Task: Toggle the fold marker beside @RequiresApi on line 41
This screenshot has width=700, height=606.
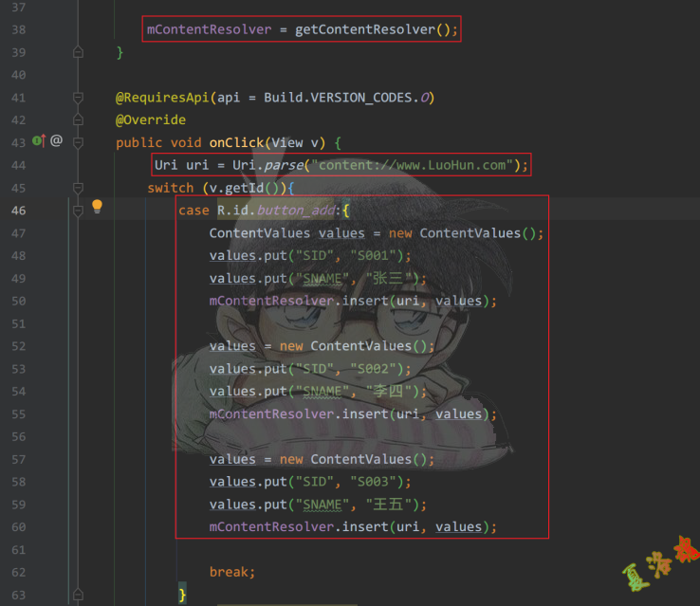Action: [79, 98]
